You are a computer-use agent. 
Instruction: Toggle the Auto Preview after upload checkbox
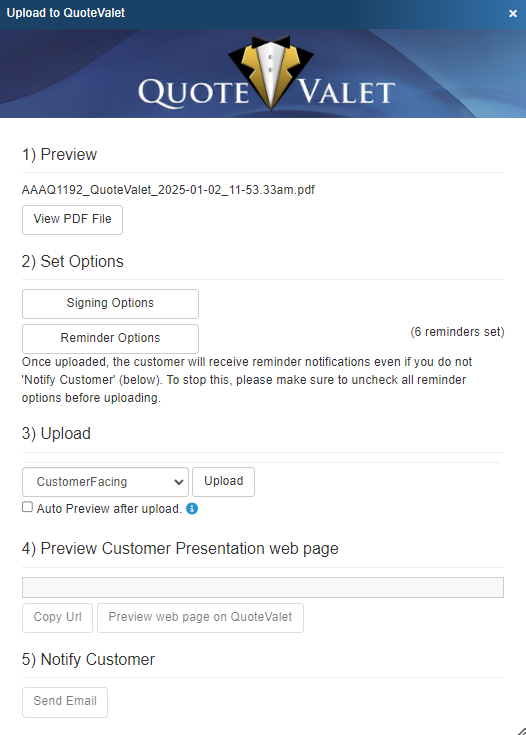pyautogui.click(x=28, y=507)
